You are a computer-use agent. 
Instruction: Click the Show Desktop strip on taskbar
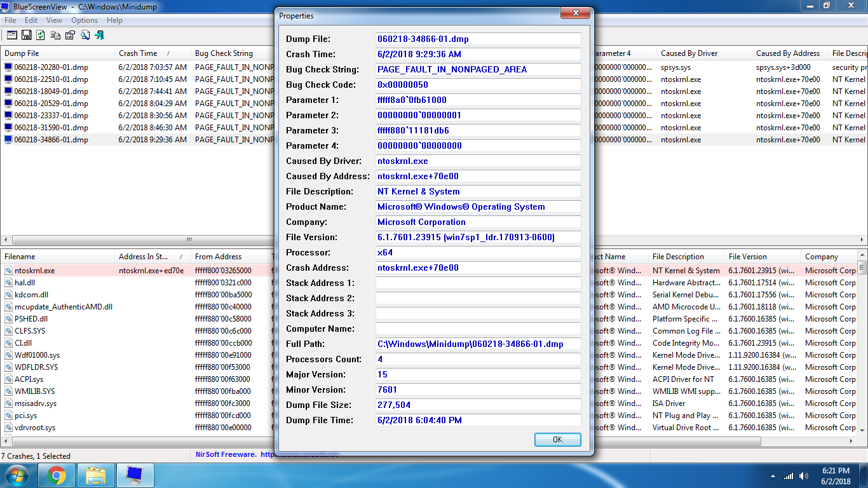864,475
